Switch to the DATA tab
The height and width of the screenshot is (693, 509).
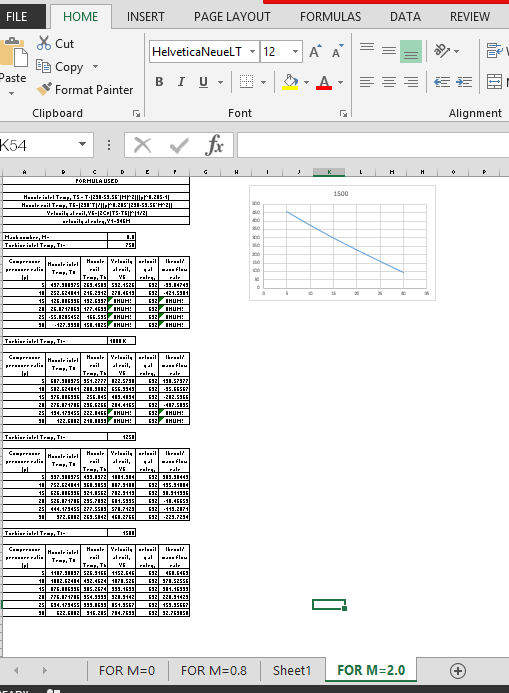[x=405, y=17]
